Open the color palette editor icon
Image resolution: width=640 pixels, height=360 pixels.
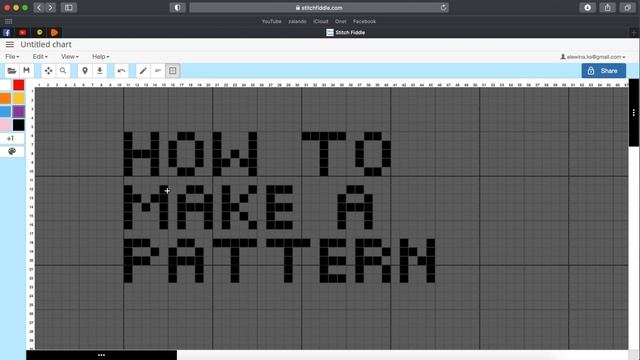12,151
